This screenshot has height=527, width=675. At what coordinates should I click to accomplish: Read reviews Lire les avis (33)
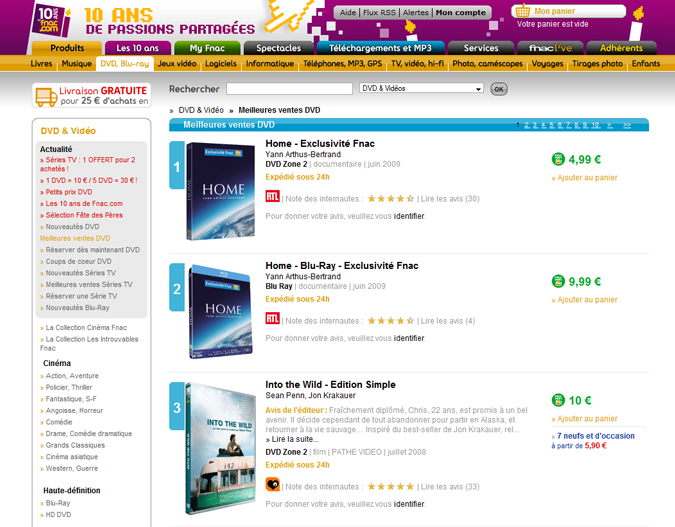click(x=450, y=487)
